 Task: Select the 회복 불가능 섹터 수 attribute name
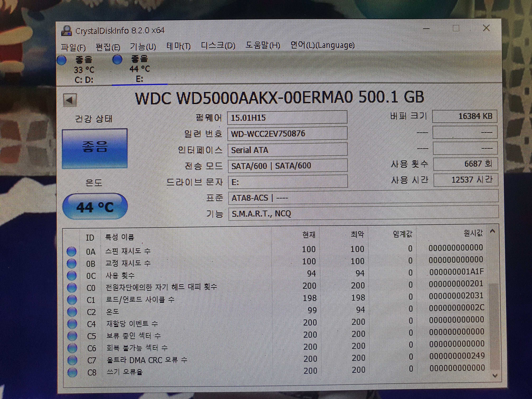(x=137, y=348)
